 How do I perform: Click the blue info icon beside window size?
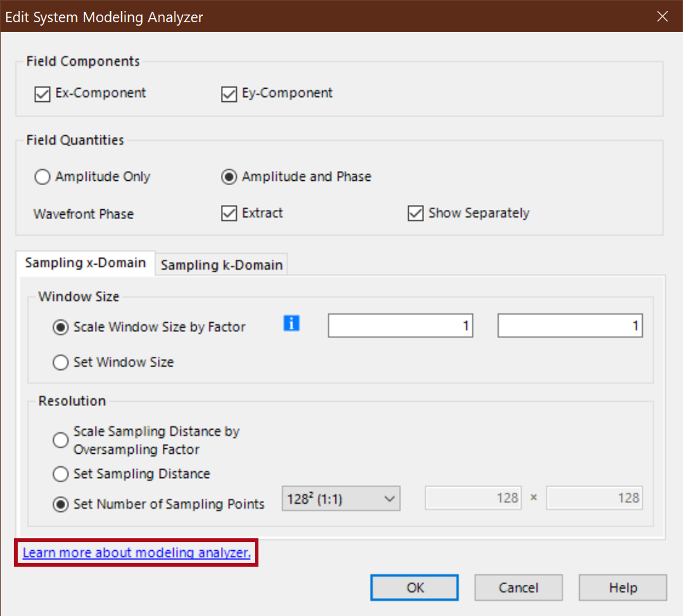(x=291, y=323)
